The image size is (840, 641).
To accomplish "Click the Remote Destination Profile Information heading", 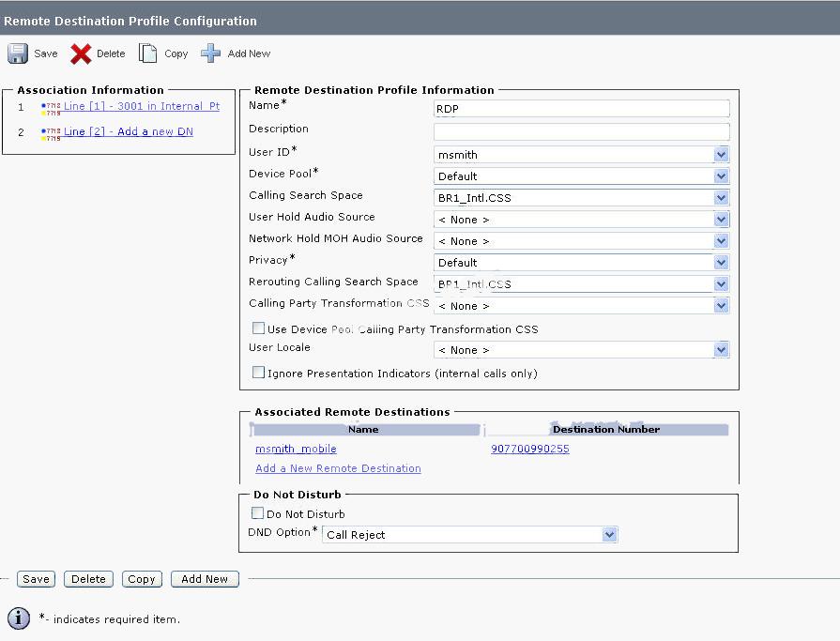I will pyautogui.click(x=374, y=90).
